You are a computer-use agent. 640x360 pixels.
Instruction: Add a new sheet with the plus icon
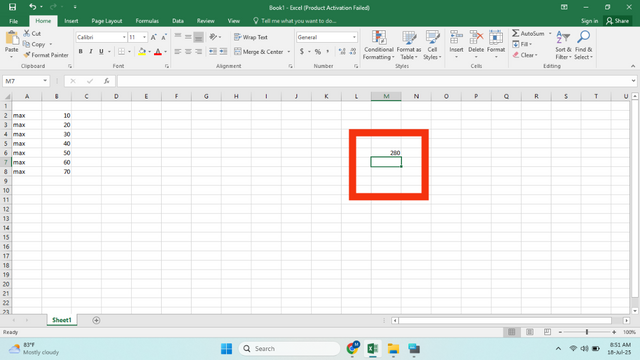[x=96, y=320]
